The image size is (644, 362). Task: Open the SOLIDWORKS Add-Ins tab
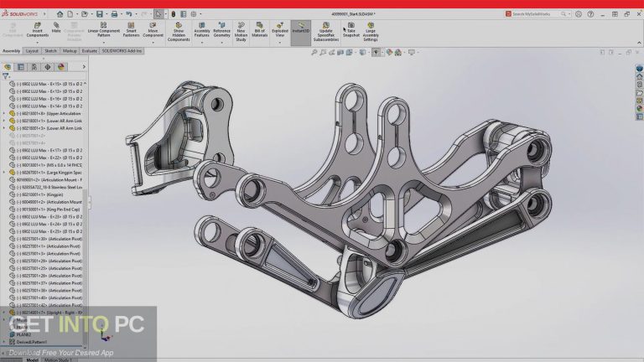pos(122,50)
